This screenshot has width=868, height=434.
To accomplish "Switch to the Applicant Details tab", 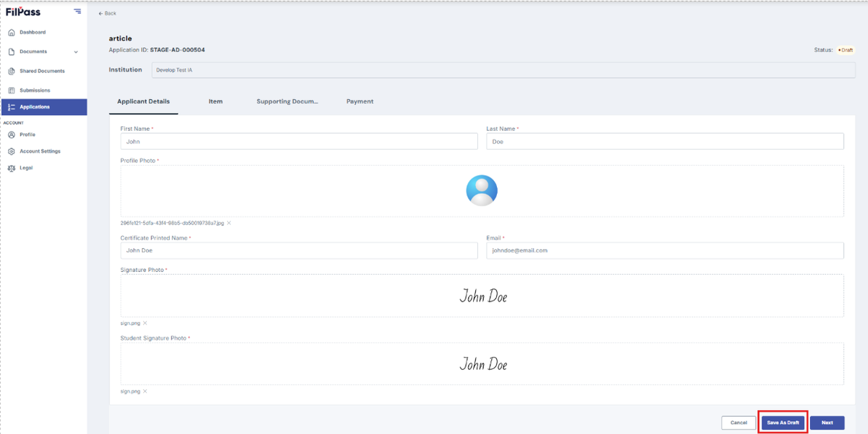I will click(143, 101).
